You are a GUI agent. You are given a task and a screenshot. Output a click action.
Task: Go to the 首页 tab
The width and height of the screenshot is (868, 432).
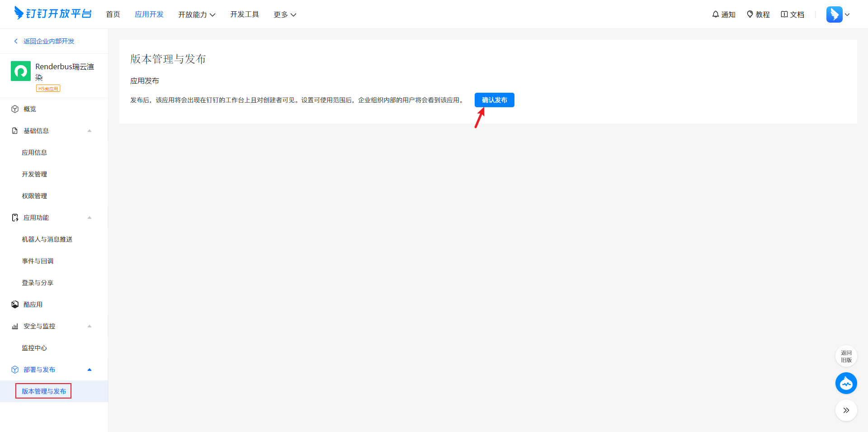point(113,14)
